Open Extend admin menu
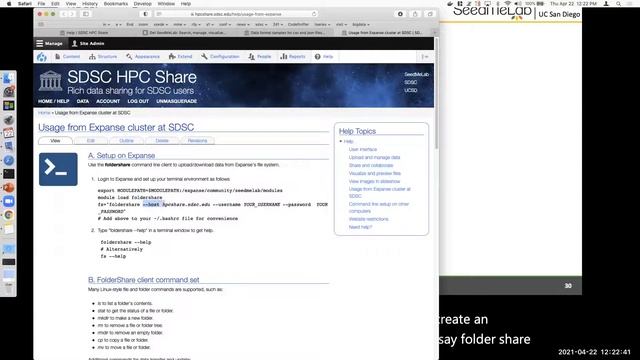The width and height of the screenshot is (640, 360). click(x=180, y=57)
